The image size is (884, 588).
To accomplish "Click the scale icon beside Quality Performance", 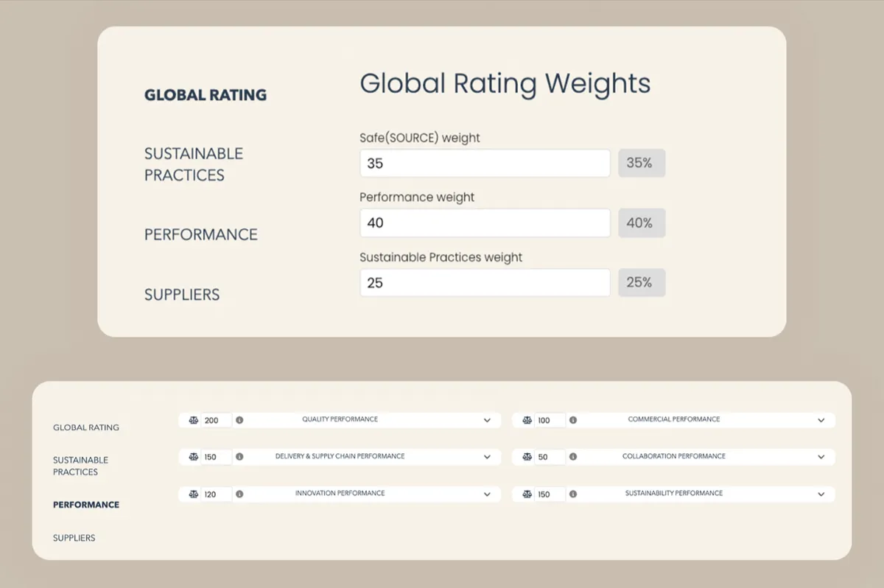I will pyautogui.click(x=193, y=420).
